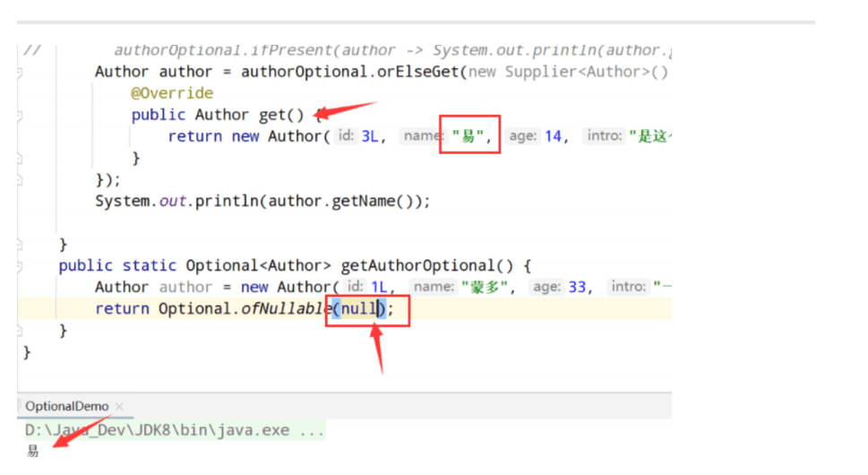Place cursor on null inside ofNullable
868x475 pixels.
(x=358, y=309)
